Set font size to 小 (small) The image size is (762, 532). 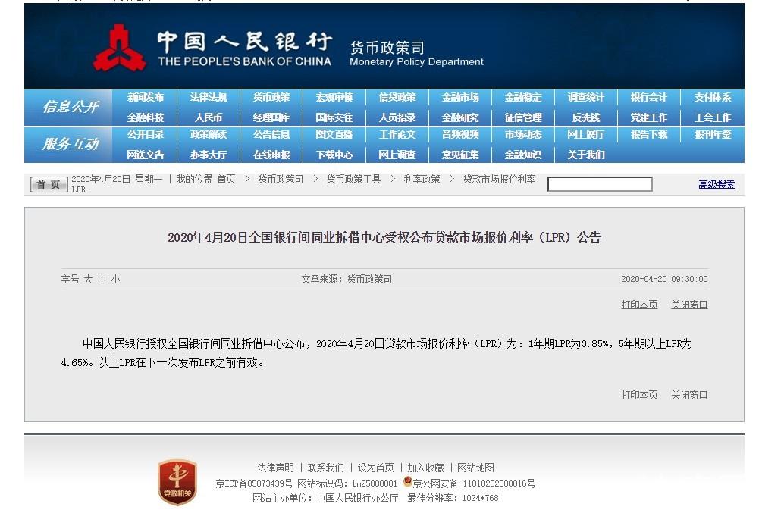pos(116,279)
